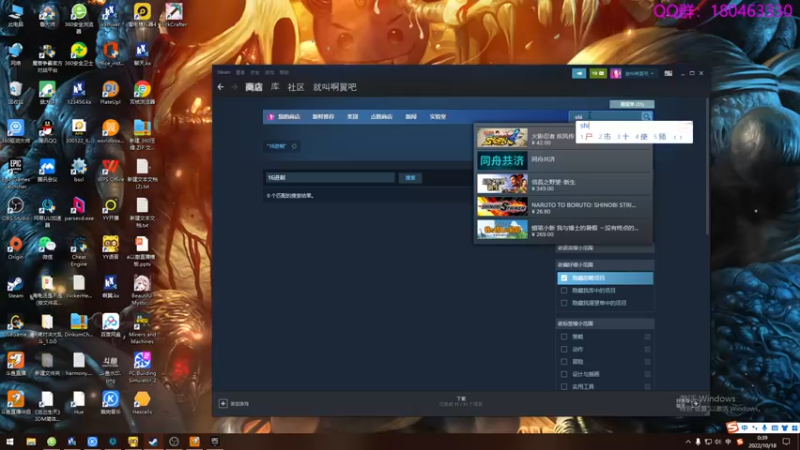Open the 点数商店 store tab
The image size is (800, 450).
coord(381,117)
